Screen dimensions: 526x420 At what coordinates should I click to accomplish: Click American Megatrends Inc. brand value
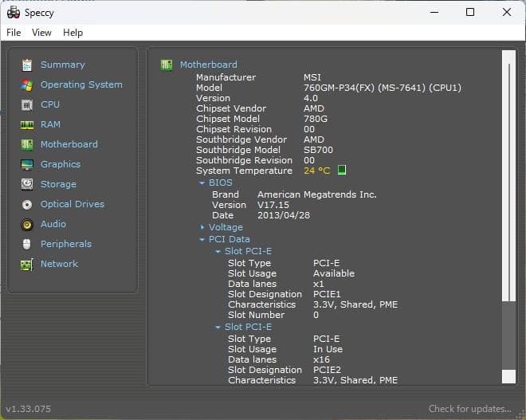[317, 194]
